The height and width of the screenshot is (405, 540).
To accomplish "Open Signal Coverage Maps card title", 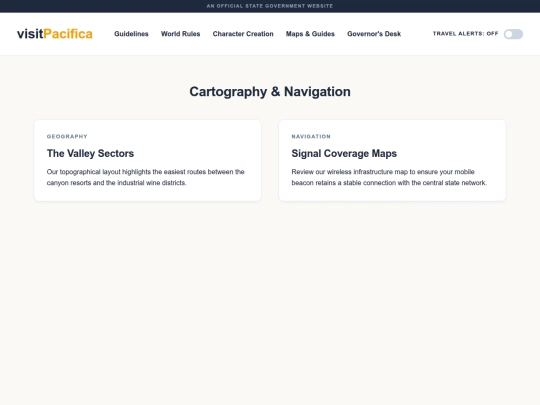I will [x=344, y=153].
